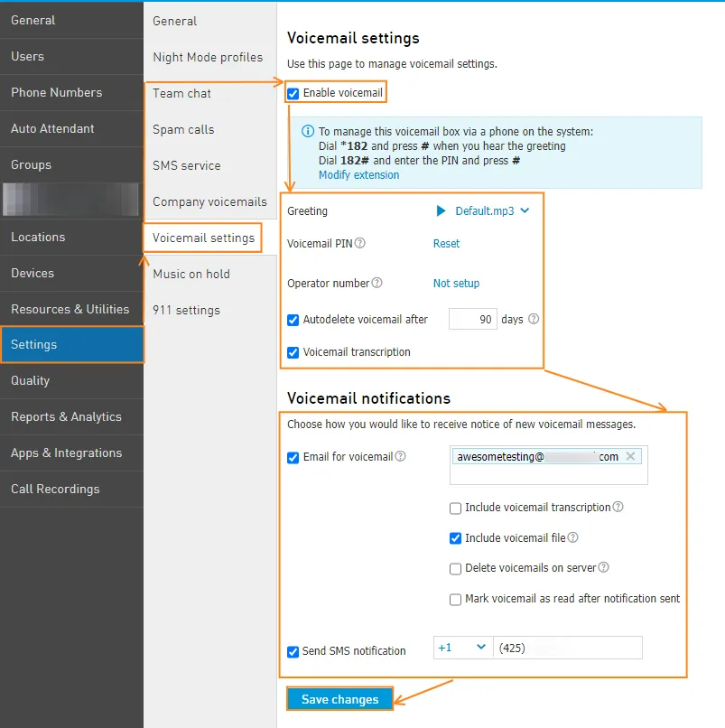Open Auto Attendant in sidebar
Viewport: 725px width, 728px height.
71,128
